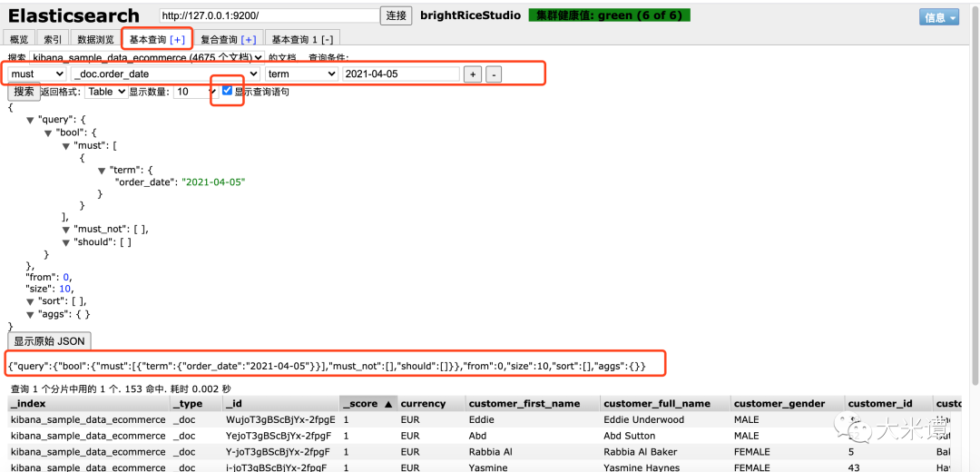Remove query condition with - button
Image resolution: width=980 pixels, height=472 pixels.
(x=493, y=74)
